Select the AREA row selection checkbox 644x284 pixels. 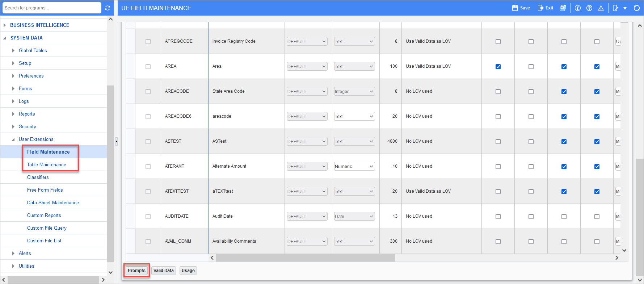click(x=148, y=67)
